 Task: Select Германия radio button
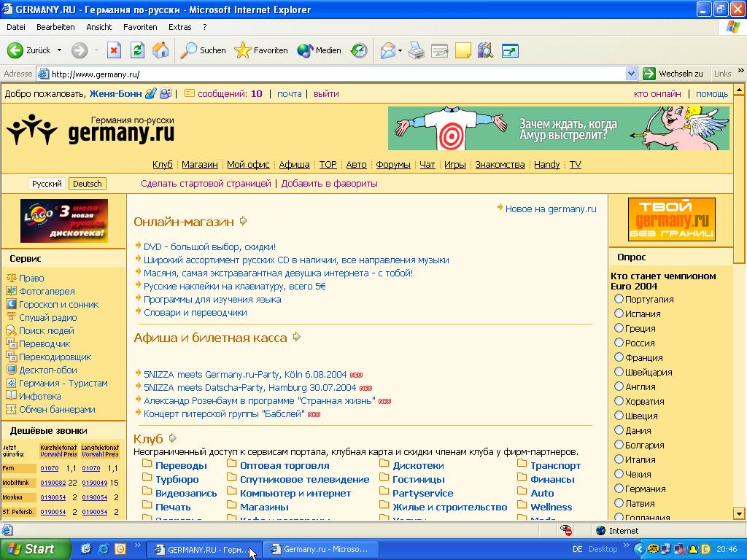click(619, 488)
